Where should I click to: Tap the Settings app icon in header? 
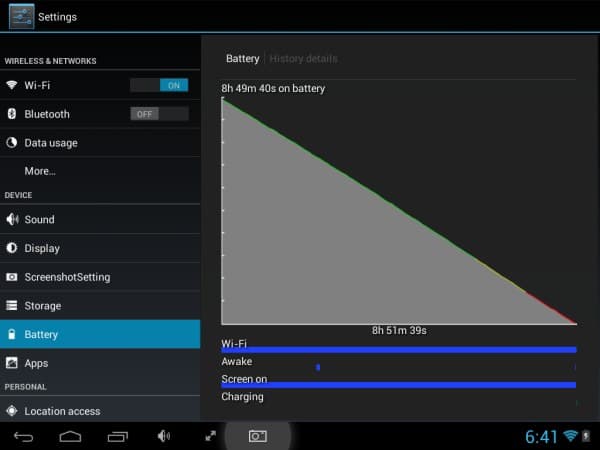21,16
